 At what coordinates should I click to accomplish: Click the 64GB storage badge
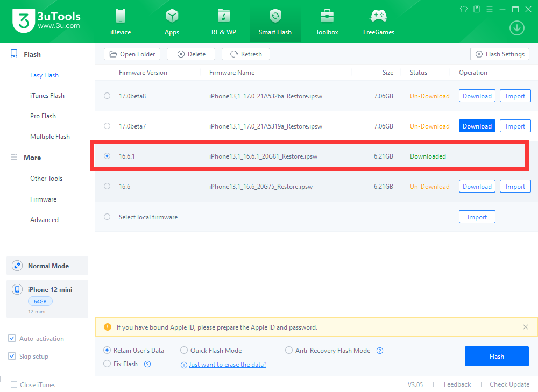[40, 301]
